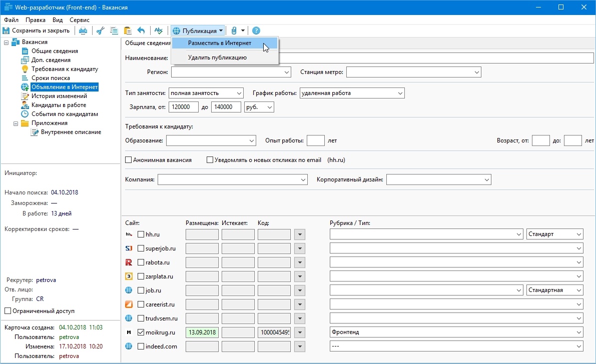The width and height of the screenshot is (596, 364).
Task: Click the 'Опыт работы' input field
Action: point(315,140)
